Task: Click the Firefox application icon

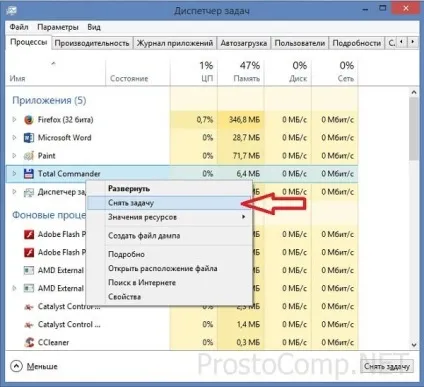Action: pos(29,120)
